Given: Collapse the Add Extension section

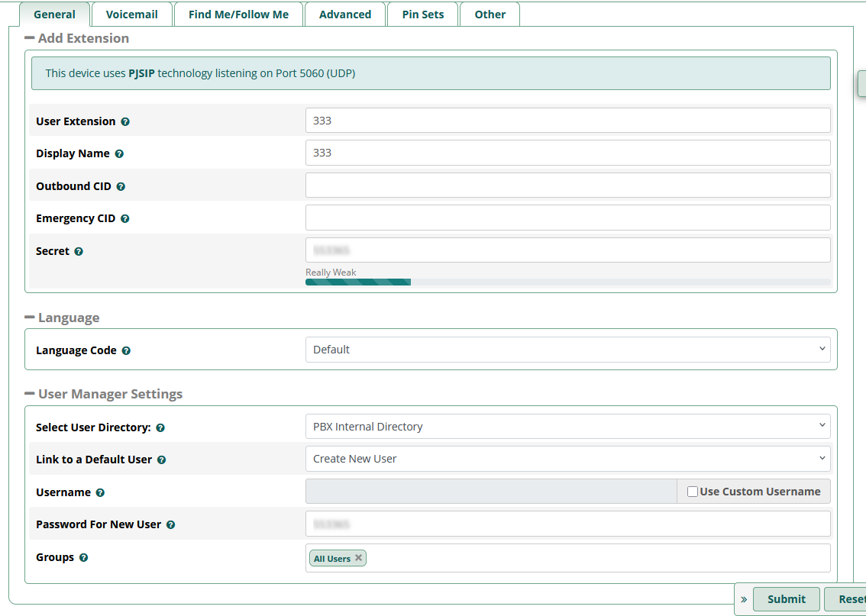Looking at the screenshot, I should coord(30,38).
